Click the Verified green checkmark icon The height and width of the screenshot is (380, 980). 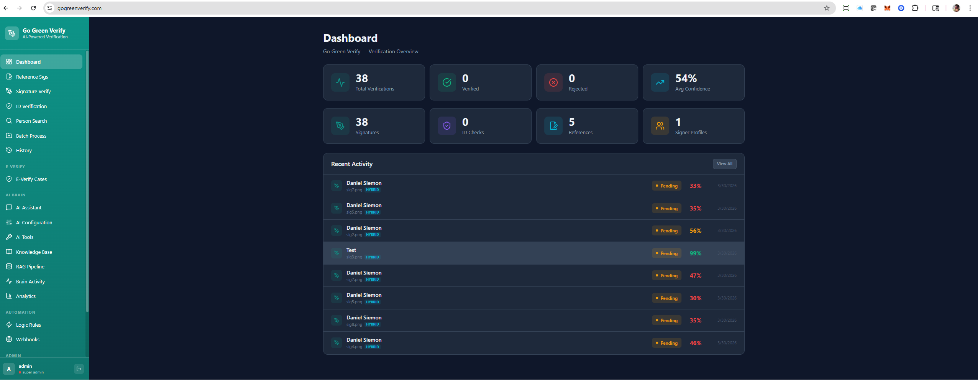pyautogui.click(x=446, y=82)
